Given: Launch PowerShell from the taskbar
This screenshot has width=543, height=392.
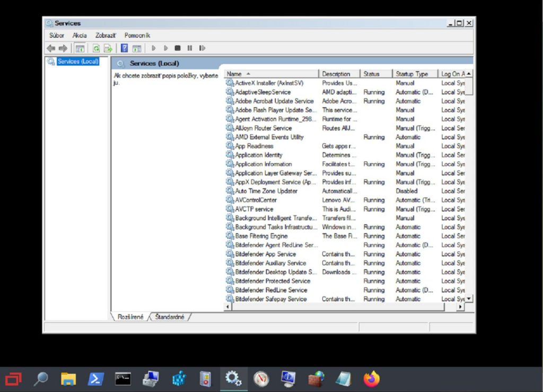Looking at the screenshot, I should [95, 379].
